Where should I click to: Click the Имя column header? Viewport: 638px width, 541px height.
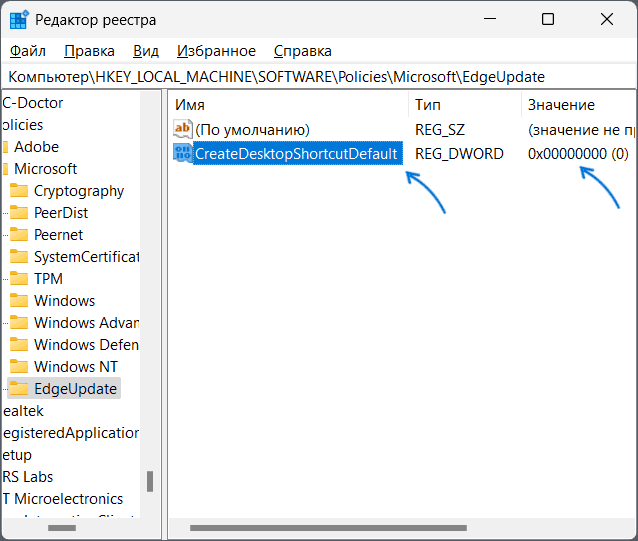tap(190, 105)
